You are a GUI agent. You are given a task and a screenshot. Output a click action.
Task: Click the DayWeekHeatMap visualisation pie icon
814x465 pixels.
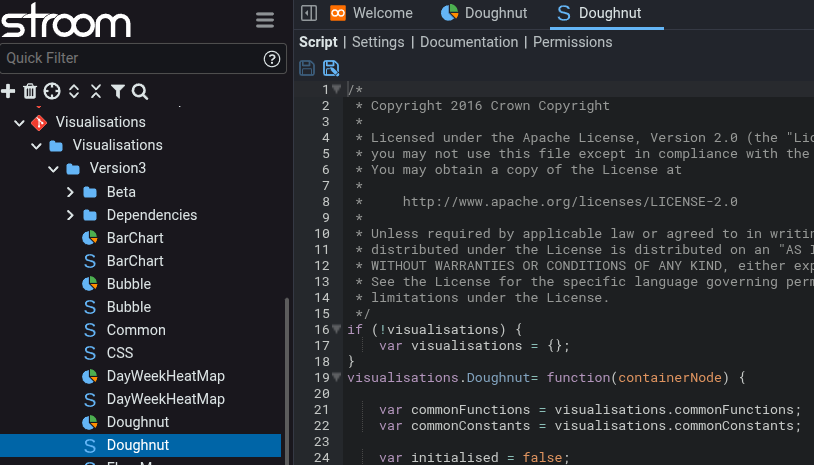pyautogui.click(x=90, y=376)
